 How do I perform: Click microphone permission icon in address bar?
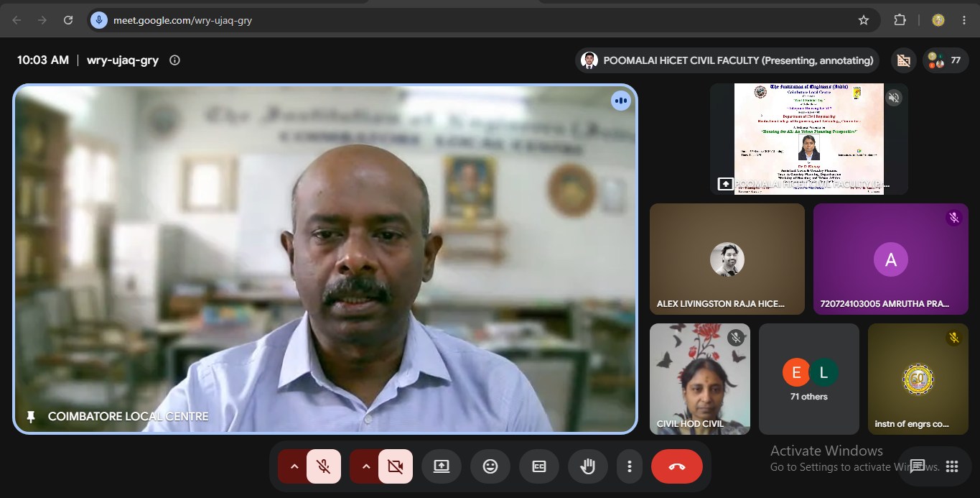[x=99, y=20]
